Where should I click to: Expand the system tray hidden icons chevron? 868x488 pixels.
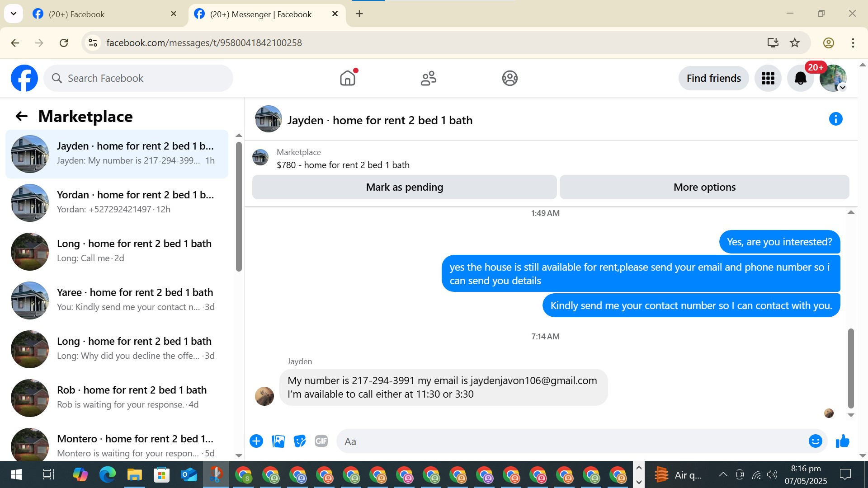(723, 474)
